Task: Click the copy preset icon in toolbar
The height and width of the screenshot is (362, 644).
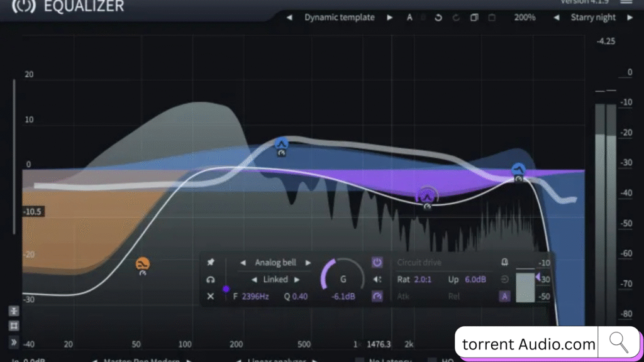Action: click(x=474, y=18)
